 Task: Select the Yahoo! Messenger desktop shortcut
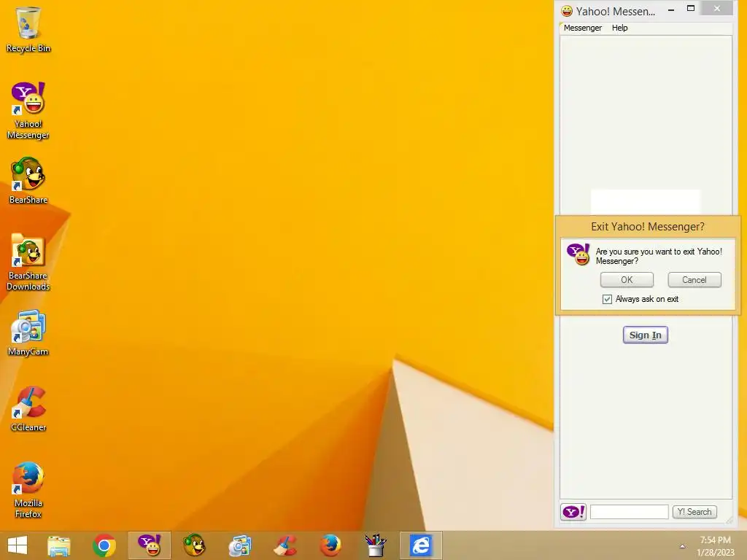click(x=28, y=111)
